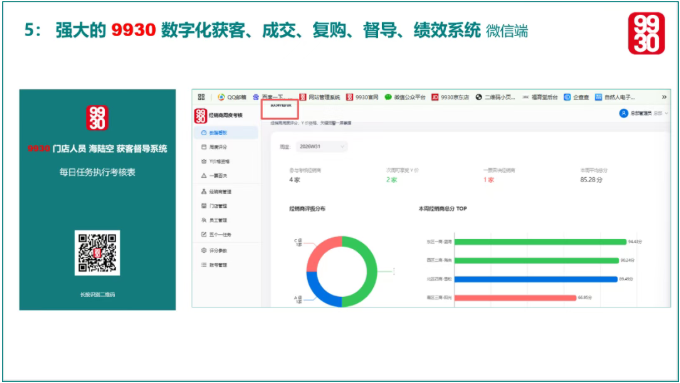The height and width of the screenshot is (383, 680).
Task: Click the green donut chart segment
Action: 371,272
